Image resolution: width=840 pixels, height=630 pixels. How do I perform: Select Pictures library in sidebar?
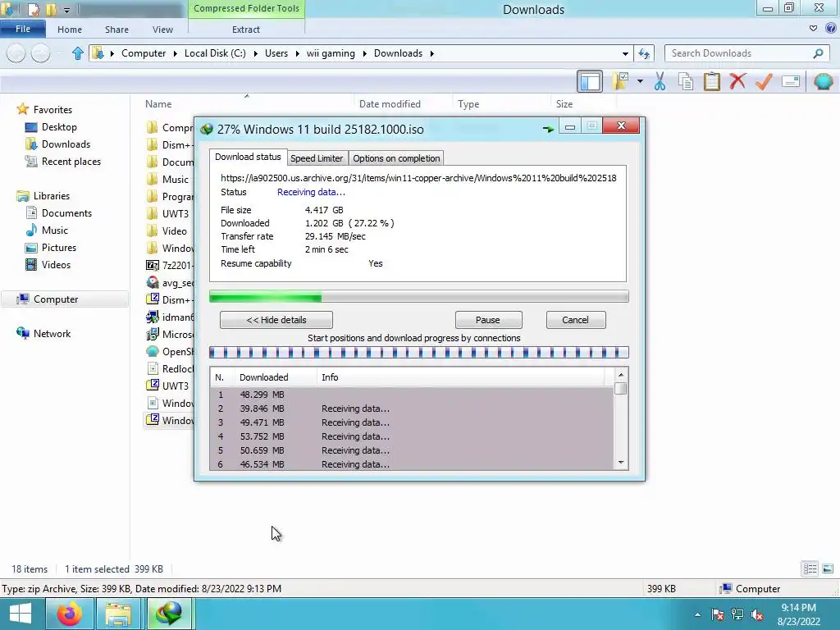pyautogui.click(x=59, y=248)
